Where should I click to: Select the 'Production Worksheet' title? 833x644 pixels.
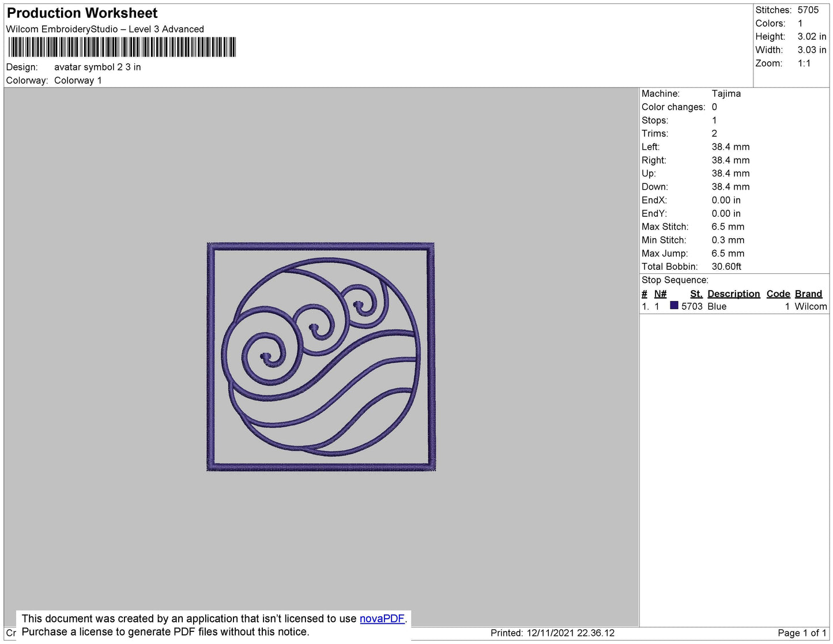click(x=82, y=13)
